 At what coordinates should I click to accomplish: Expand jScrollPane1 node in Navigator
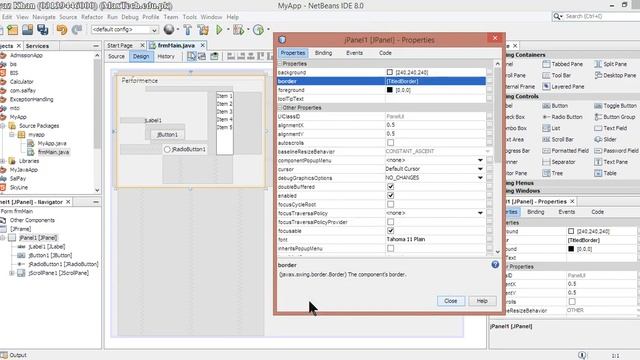click(x=12, y=273)
